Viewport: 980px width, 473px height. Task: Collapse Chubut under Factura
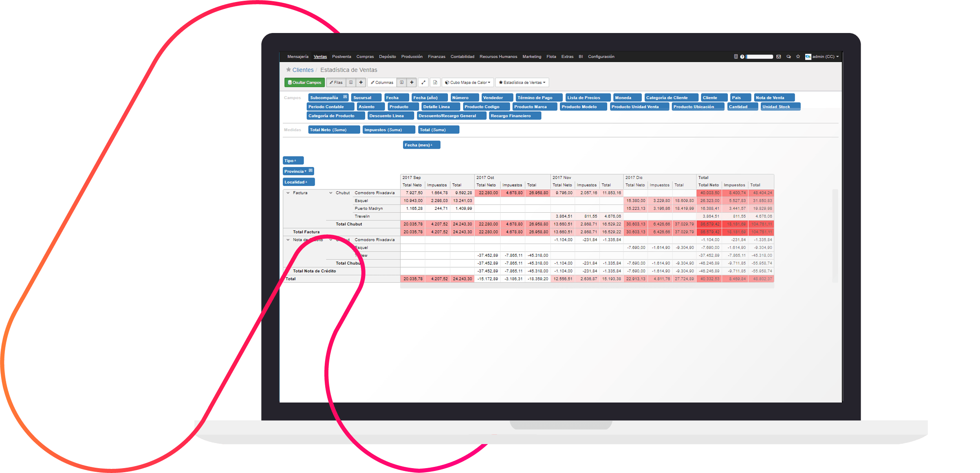(331, 193)
